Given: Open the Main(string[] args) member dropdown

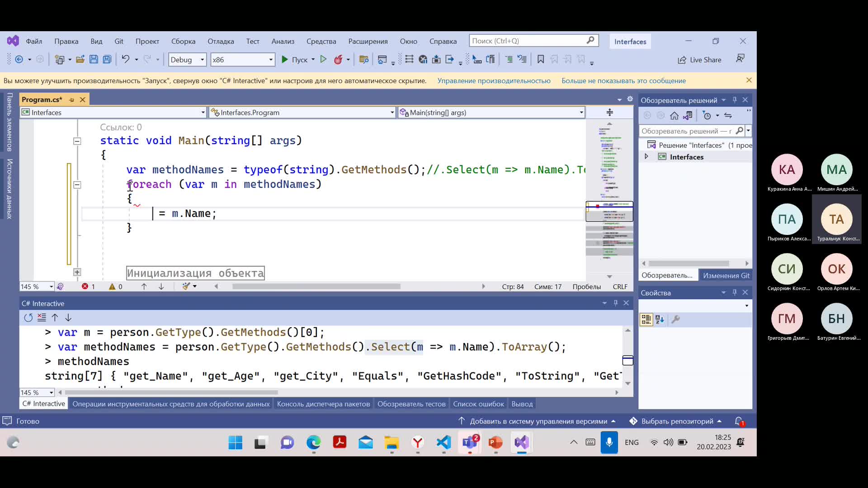Looking at the screenshot, I should [x=491, y=113].
